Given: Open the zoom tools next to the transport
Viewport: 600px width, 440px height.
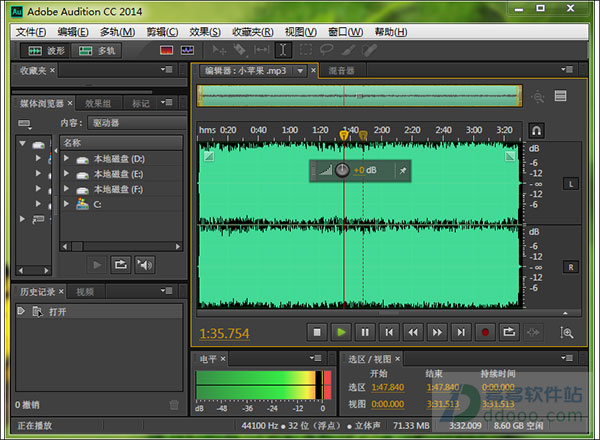Looking at the screenshot, I should tap(566, 332).
